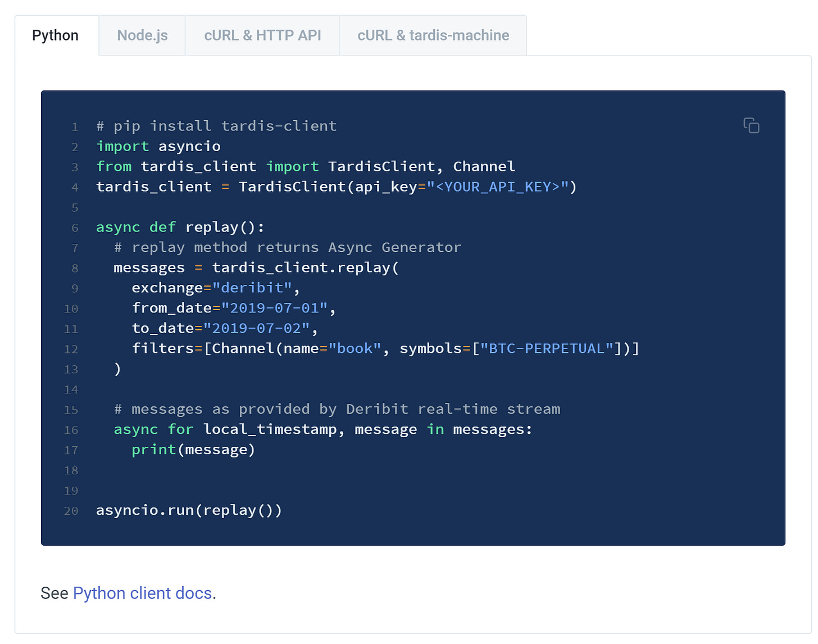Open the Node.js tab
The image size is (818, 644).
142,35
